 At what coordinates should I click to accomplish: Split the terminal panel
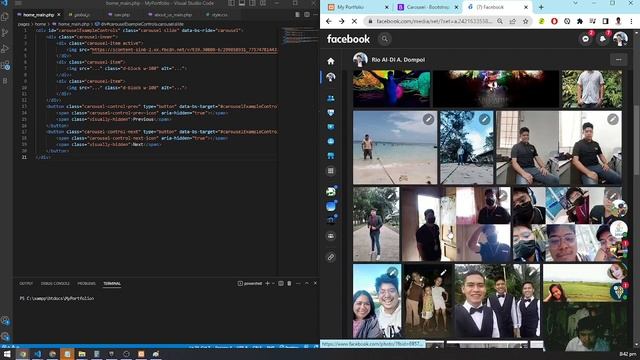281,283
